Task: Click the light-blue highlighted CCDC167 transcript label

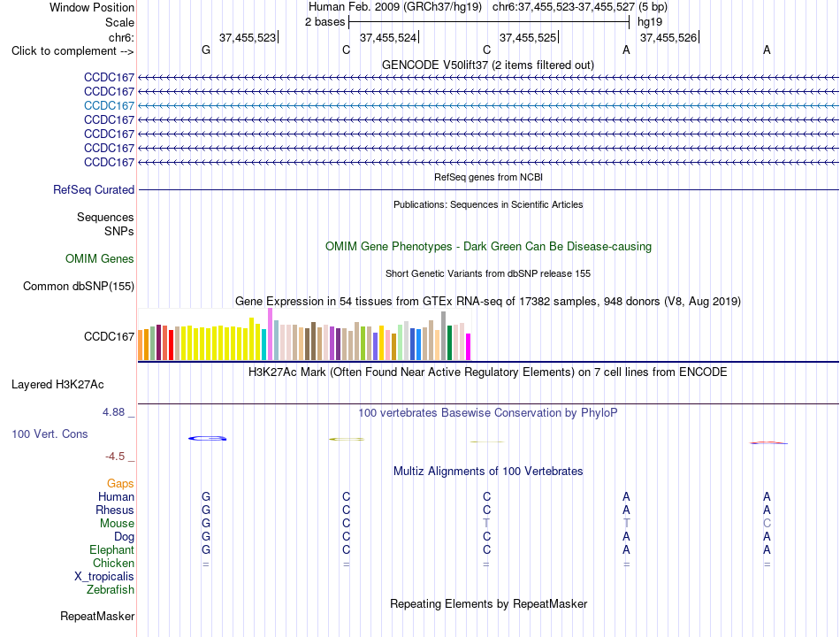Action: (x=109, y=105)
